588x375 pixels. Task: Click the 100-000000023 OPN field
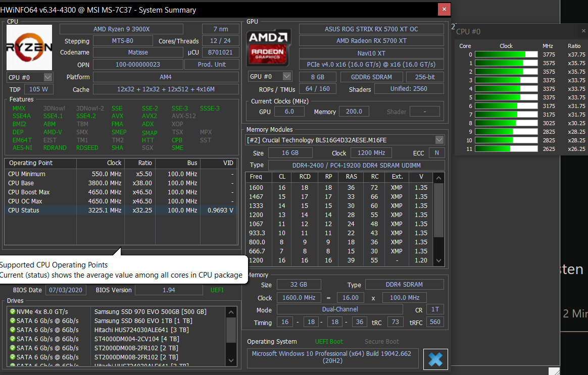click(x=138, y=65)
